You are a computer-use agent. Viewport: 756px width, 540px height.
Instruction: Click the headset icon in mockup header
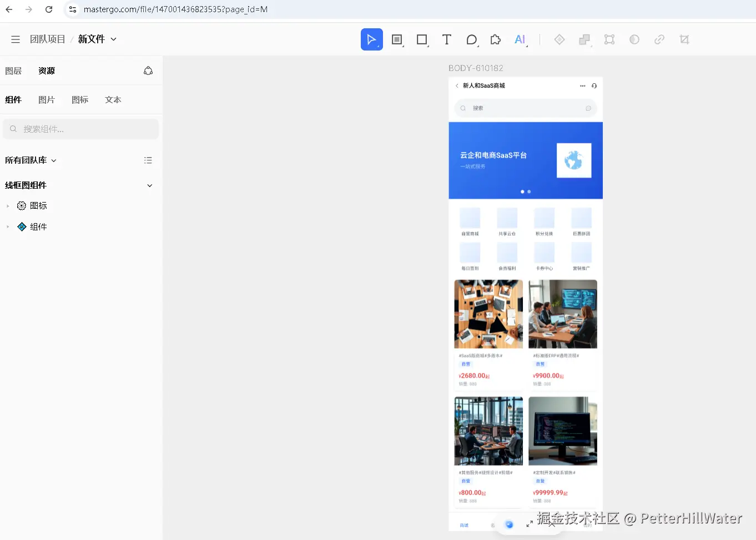point(594,86)
